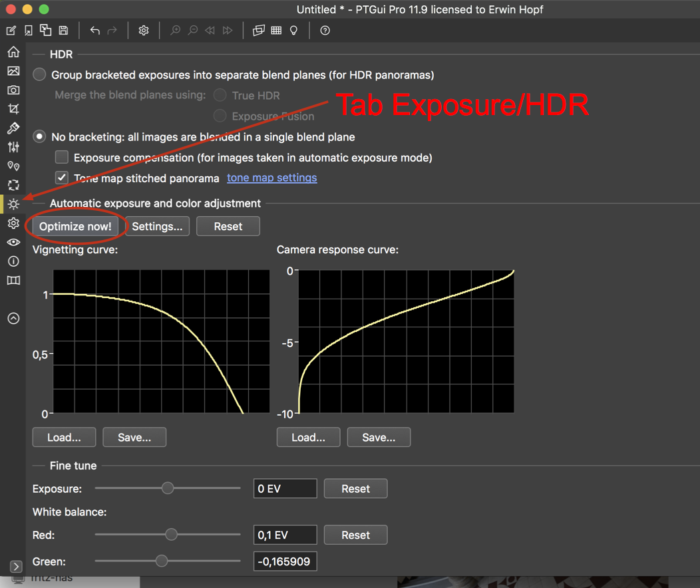Click the Exposure 0 EV input field

point(285,488)
